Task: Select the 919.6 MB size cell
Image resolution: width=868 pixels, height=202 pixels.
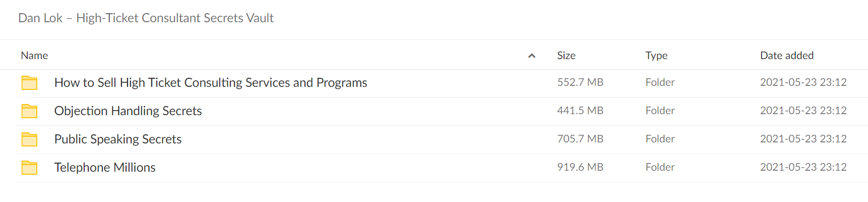Action: pos(580,167)
